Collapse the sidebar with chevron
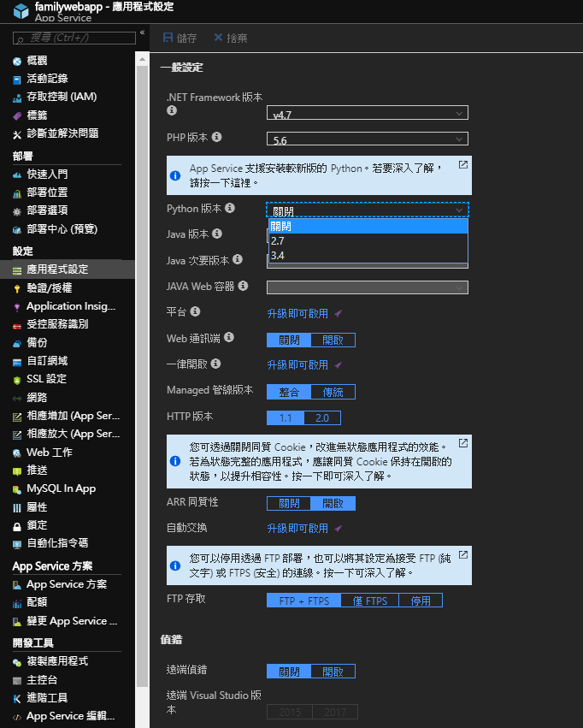 point(143,33)
